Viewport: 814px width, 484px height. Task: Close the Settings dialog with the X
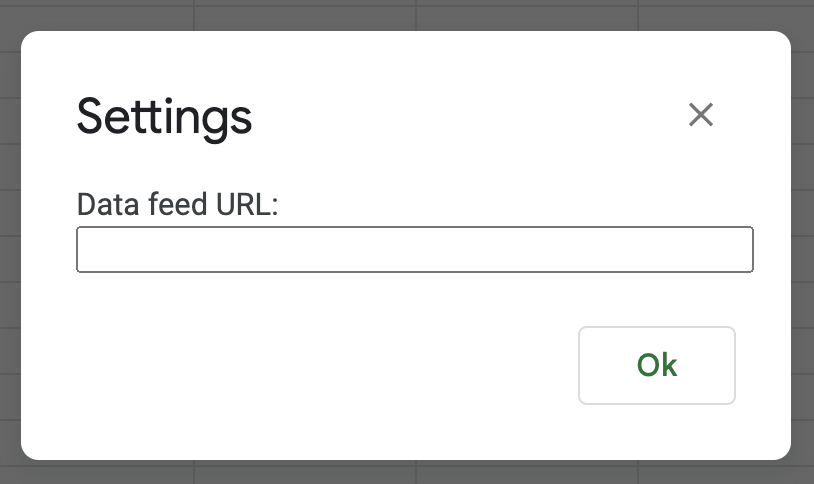tap(700, 115)
